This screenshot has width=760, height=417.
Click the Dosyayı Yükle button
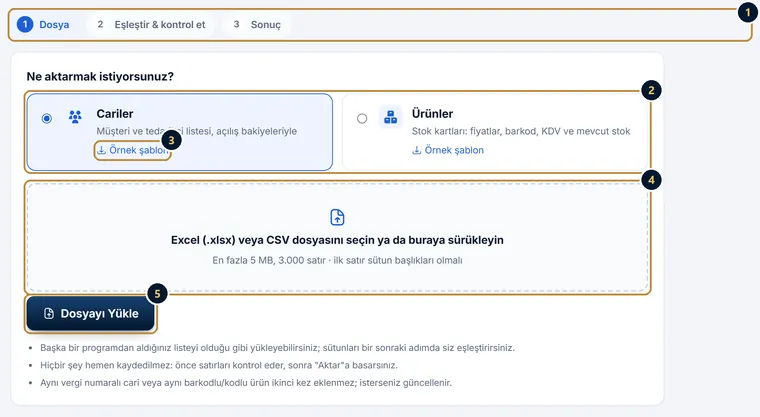click(x=91, y=314)
